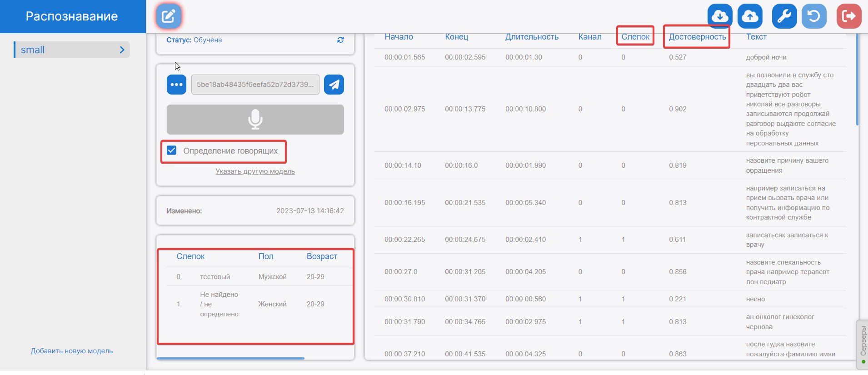Click the Начало column header
The width and height of the screenshot is (868, 375).
point(399,37)
